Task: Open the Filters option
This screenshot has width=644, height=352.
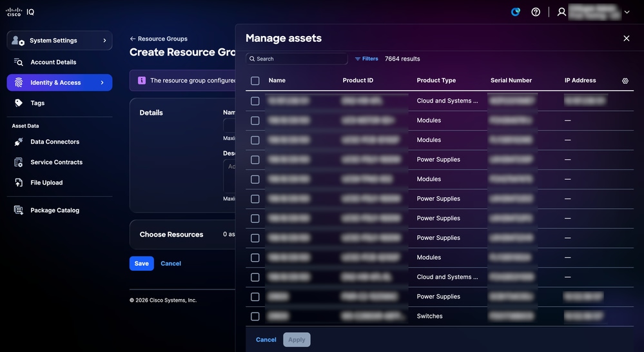Action: [x=366, y=59]
